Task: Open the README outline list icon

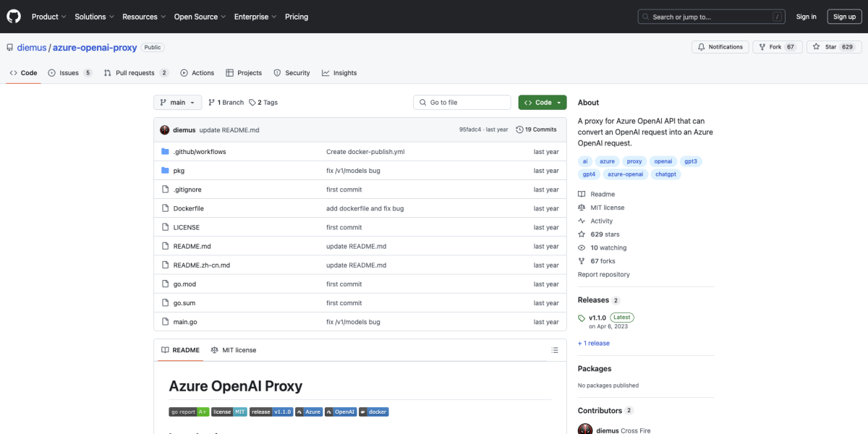Action: point(555,350)
